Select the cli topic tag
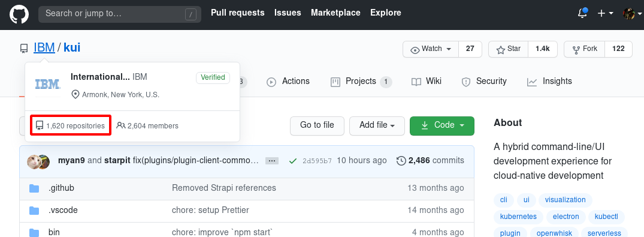Image resolution: width=644 pixels, height=237 pixels. coord(504,200)
